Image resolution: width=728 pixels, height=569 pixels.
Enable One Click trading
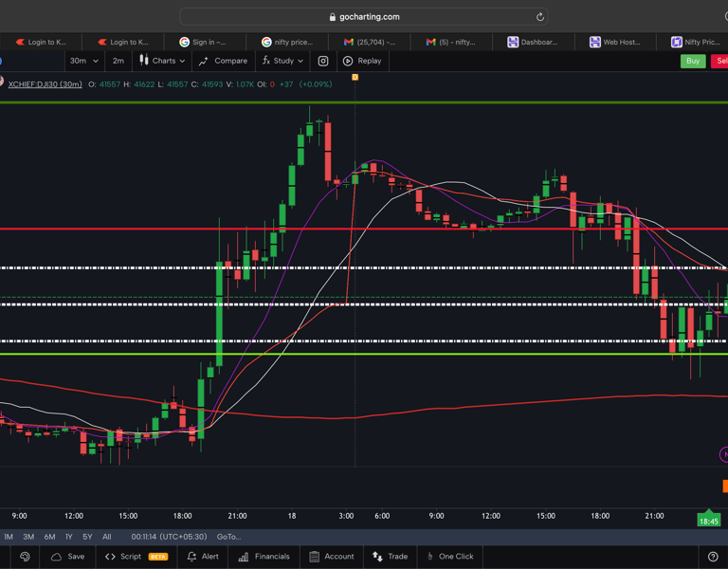pos(450,557)
